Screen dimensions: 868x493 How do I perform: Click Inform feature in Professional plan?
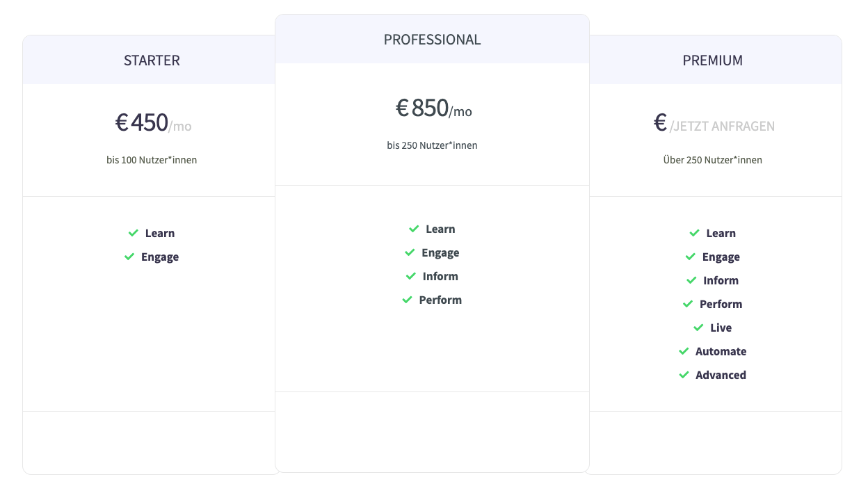(x=440, y=277)
